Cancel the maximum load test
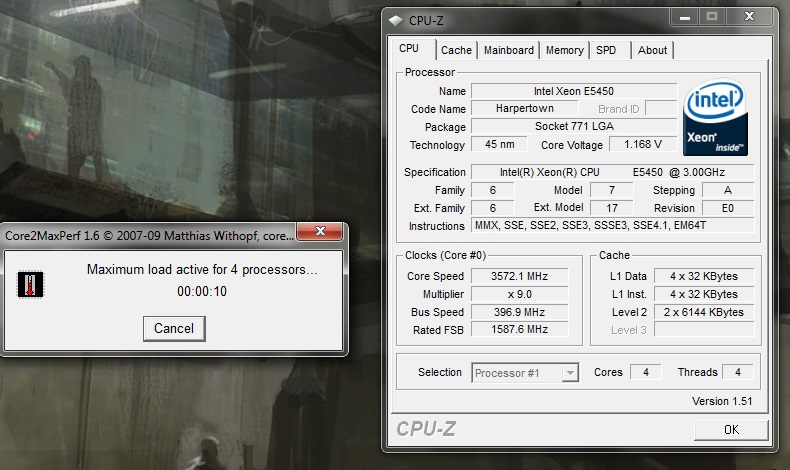 (x=174, y=328)
